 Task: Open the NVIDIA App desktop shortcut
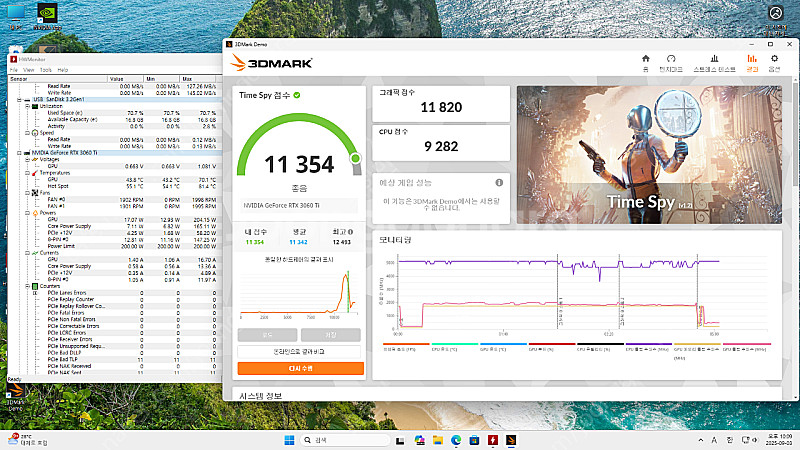click(47, 17)
